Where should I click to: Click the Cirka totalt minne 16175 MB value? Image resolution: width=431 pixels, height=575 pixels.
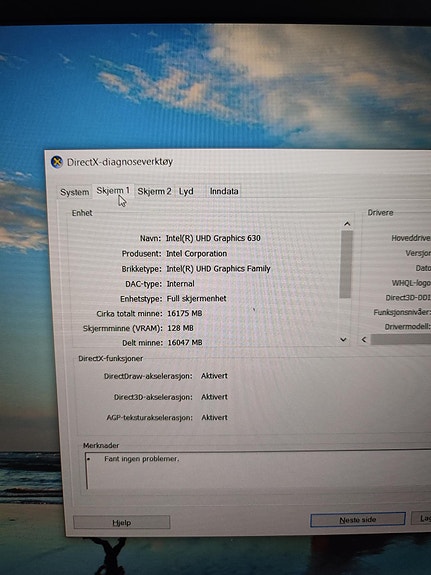(x=185, y=314)
